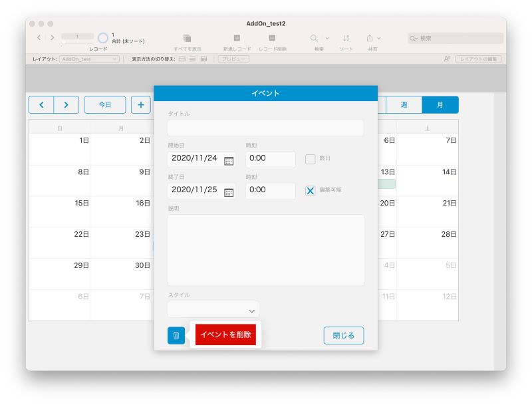Select the 16日 calendar cell
Screen dimensions: 532x405
122,211
